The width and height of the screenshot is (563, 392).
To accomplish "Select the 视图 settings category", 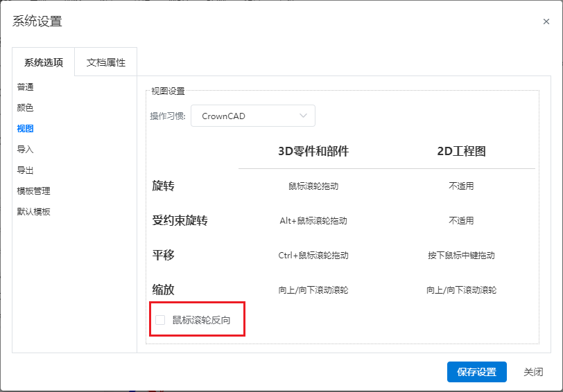I will pyautogui.click(x=25, y=128).
